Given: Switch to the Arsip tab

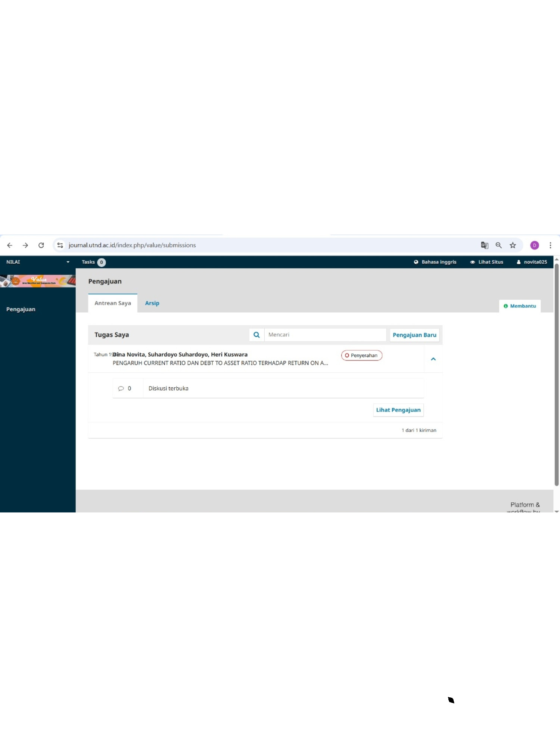Looking at the screenshot, I should (x=152, y=303).
